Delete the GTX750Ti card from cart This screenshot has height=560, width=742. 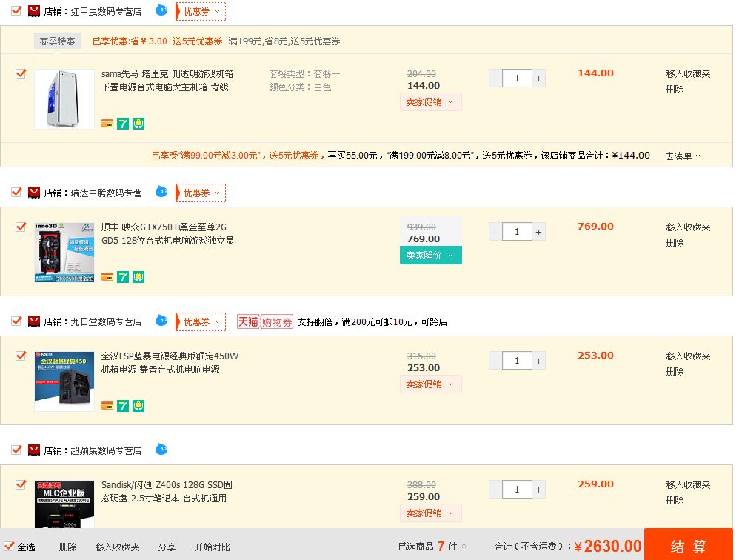(675, 243)
